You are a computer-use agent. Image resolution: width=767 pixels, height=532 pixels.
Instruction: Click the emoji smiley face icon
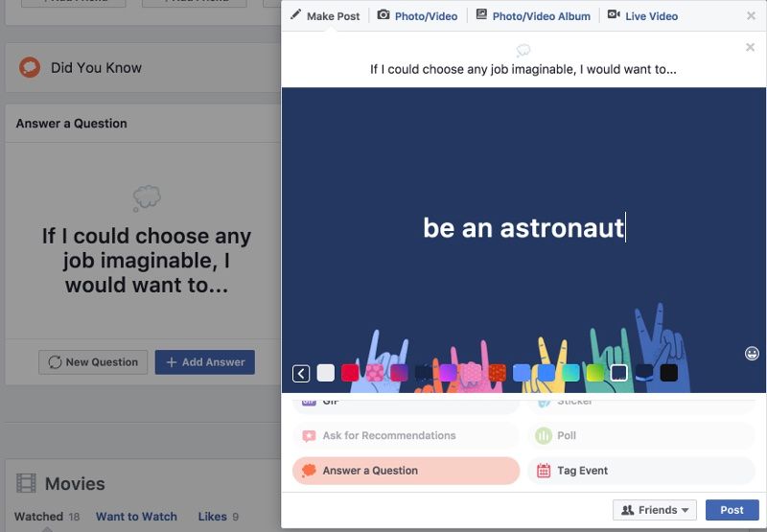click(752, 354)
